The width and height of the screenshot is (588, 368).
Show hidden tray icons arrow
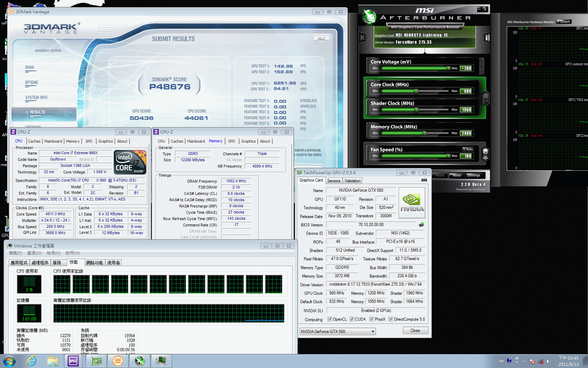(524, 361)
